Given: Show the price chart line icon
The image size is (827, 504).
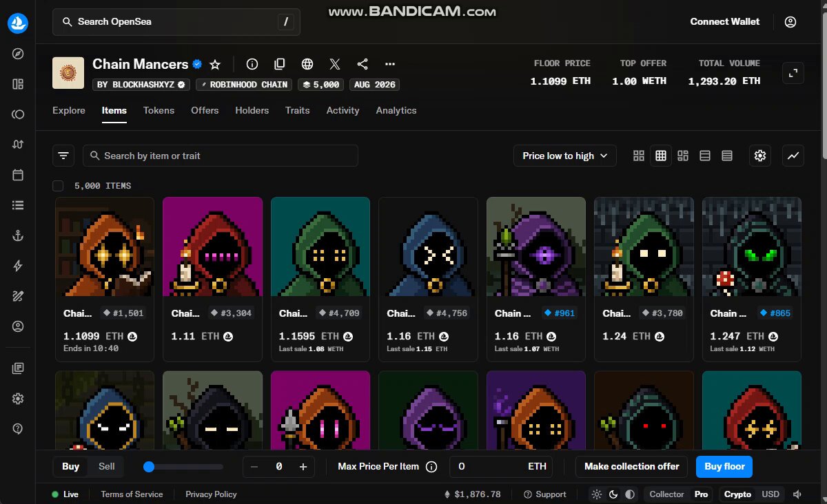Looking at the screenshot, I should [x=793, y=156].
